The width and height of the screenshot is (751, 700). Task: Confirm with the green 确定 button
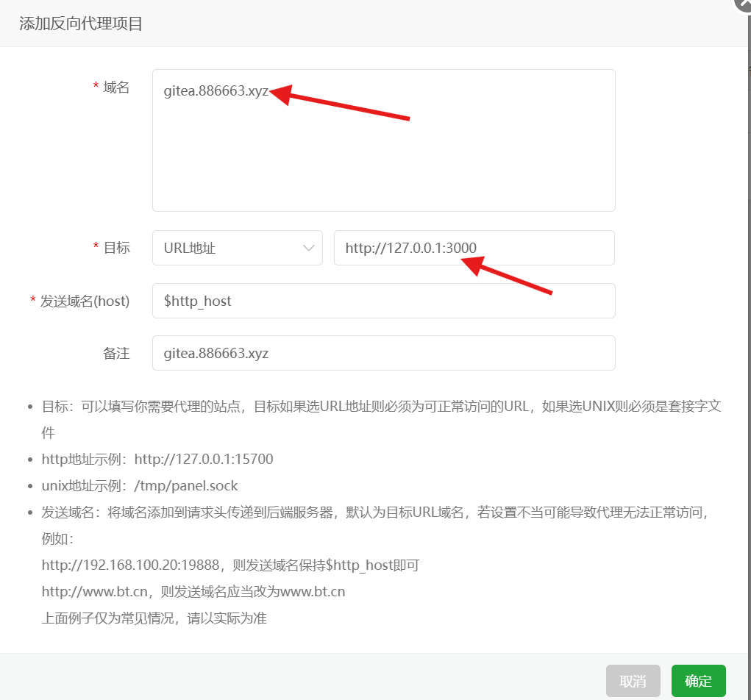tap(698, 681)
